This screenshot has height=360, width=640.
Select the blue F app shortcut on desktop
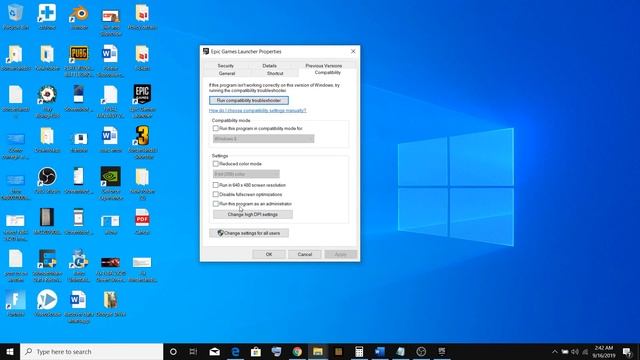[x=16, y=303]
